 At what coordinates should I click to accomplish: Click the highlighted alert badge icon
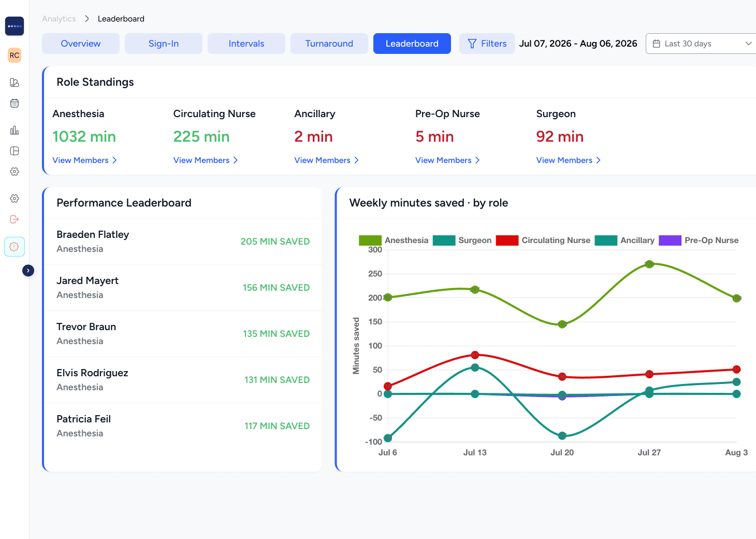pos(14,247)
